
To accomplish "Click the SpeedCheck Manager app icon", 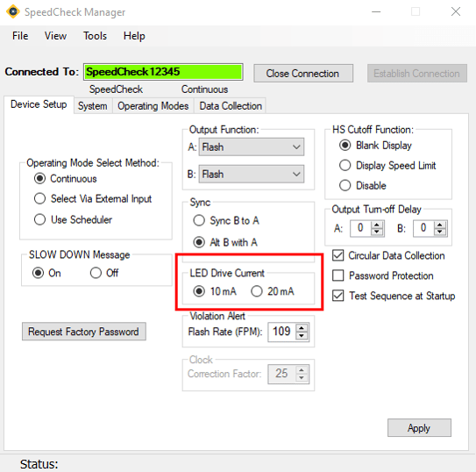I will [13, 11].
